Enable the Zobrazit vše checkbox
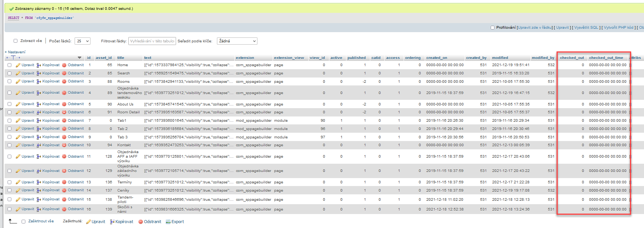 pyautogui.click(x=16, y=41)
